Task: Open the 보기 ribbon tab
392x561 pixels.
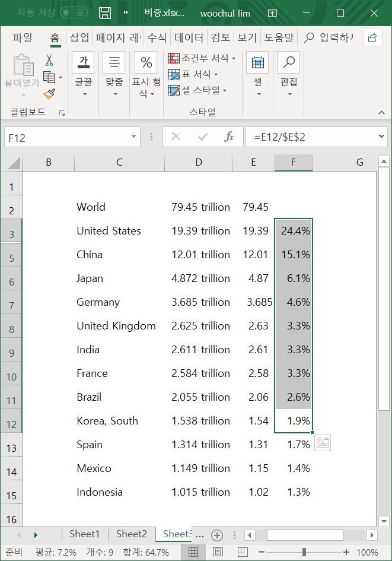Action: click(x=247, y=37)
